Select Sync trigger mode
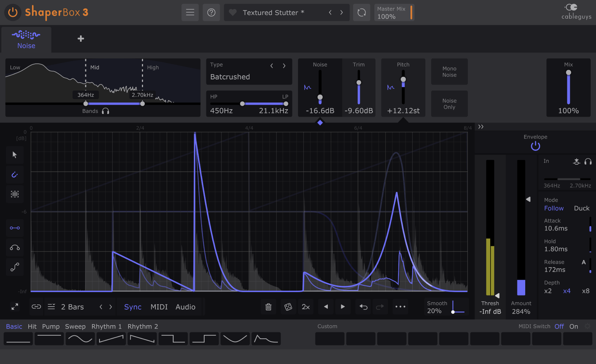 (133, 307)
